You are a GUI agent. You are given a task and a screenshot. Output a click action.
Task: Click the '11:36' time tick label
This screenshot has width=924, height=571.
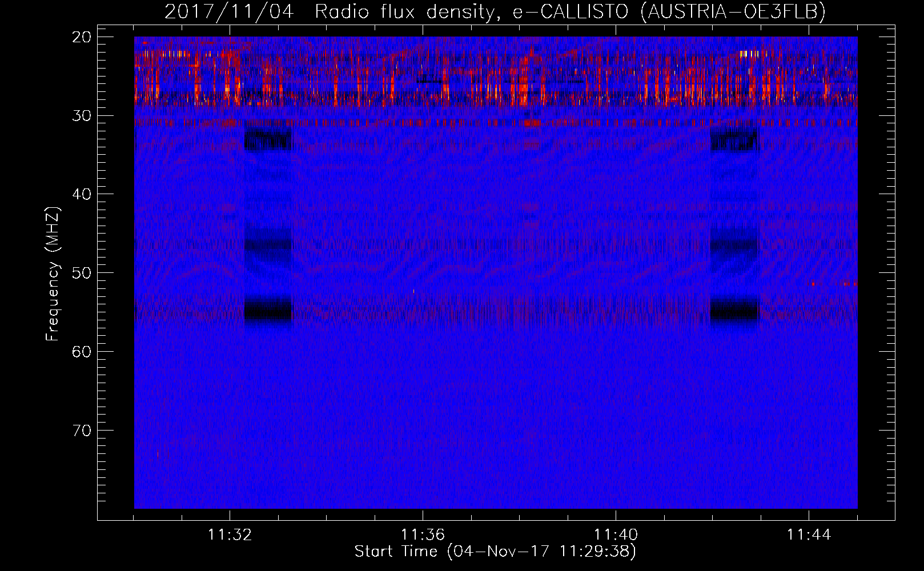(423, 534)
